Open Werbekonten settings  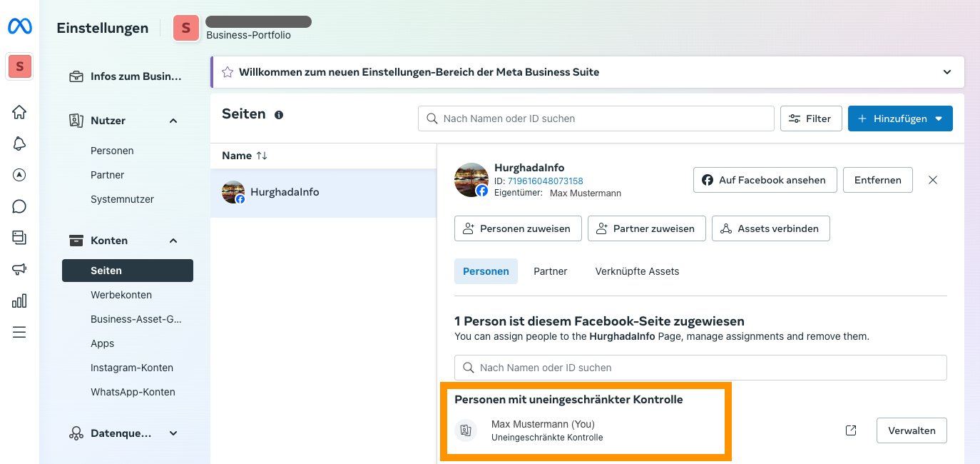pyautogui.click(x=121, y=295)
